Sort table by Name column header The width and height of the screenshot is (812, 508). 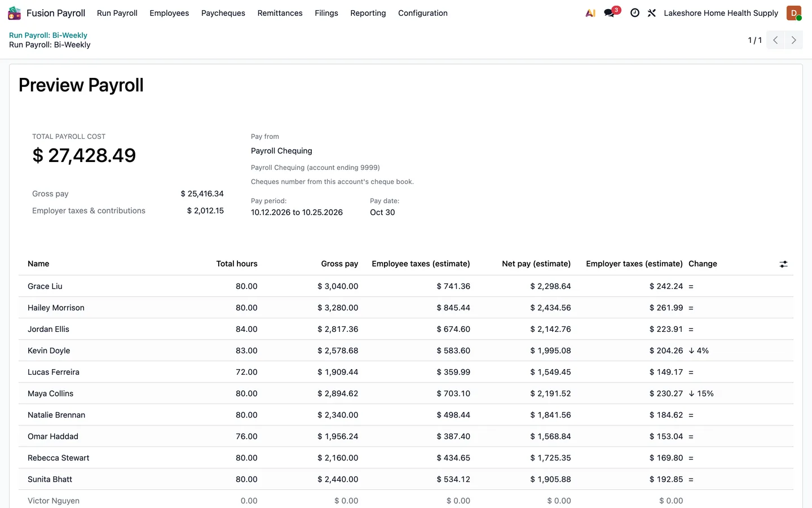pos(38,264)
